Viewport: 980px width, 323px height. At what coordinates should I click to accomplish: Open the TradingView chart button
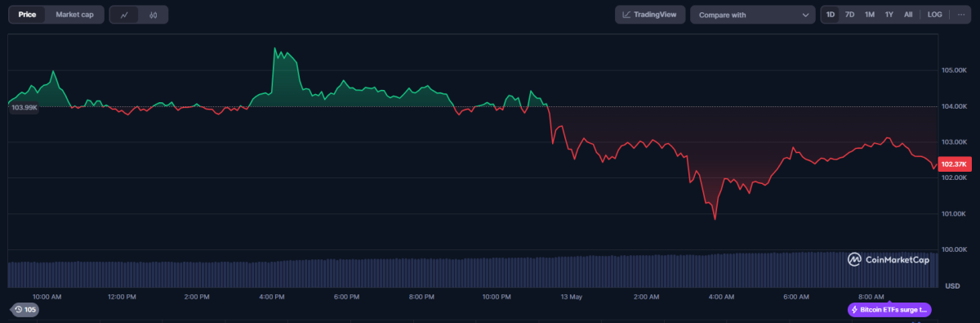650,15
